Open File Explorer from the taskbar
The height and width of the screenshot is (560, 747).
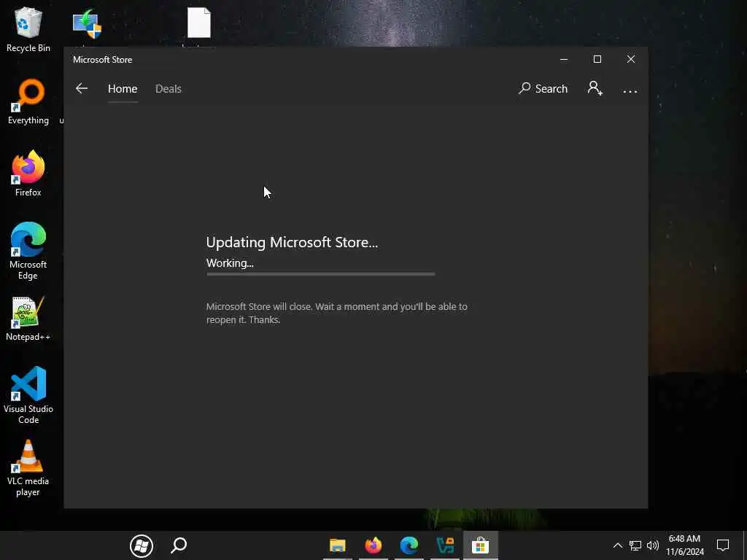click(x=337, y=545)
